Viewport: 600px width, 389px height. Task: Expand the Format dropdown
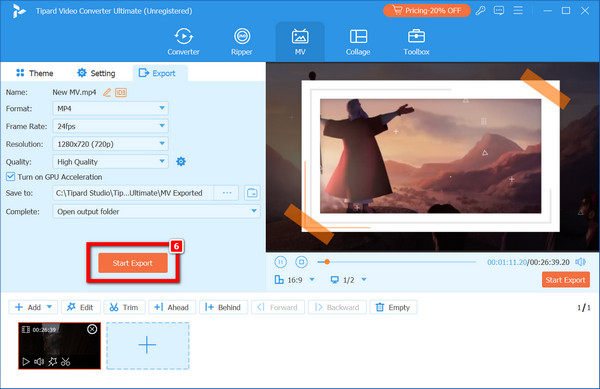click(110, 109)
